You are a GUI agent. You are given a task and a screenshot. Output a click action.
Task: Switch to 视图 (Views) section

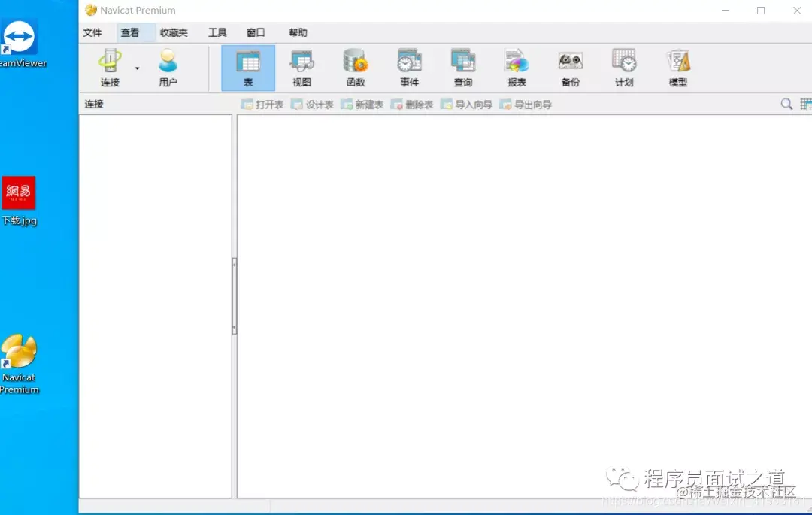(301, 67)
